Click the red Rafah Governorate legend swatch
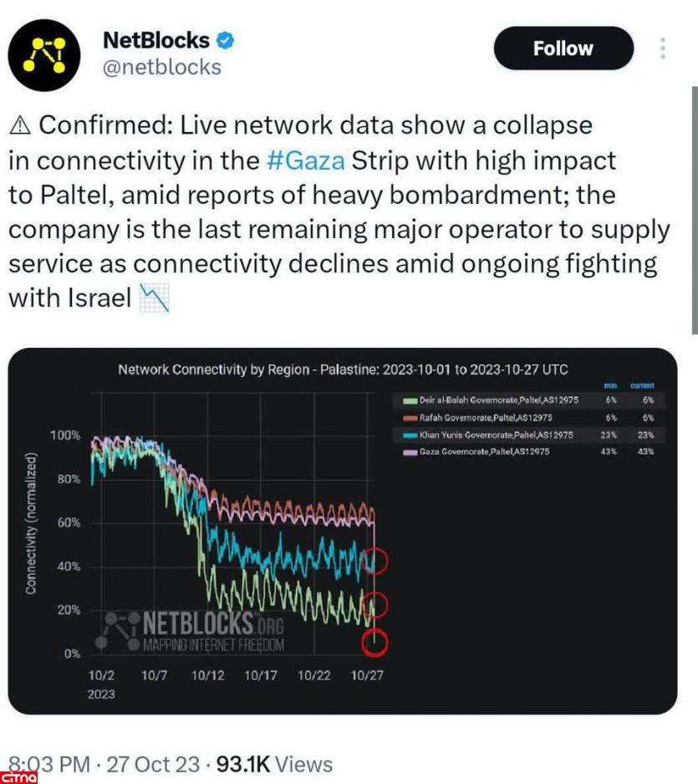 click(x=409, y=418)
